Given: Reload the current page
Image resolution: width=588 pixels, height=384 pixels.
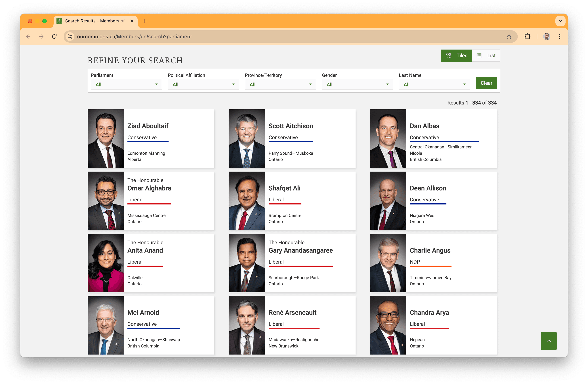Looking at the screenshot, I should [x=54, y=37].
